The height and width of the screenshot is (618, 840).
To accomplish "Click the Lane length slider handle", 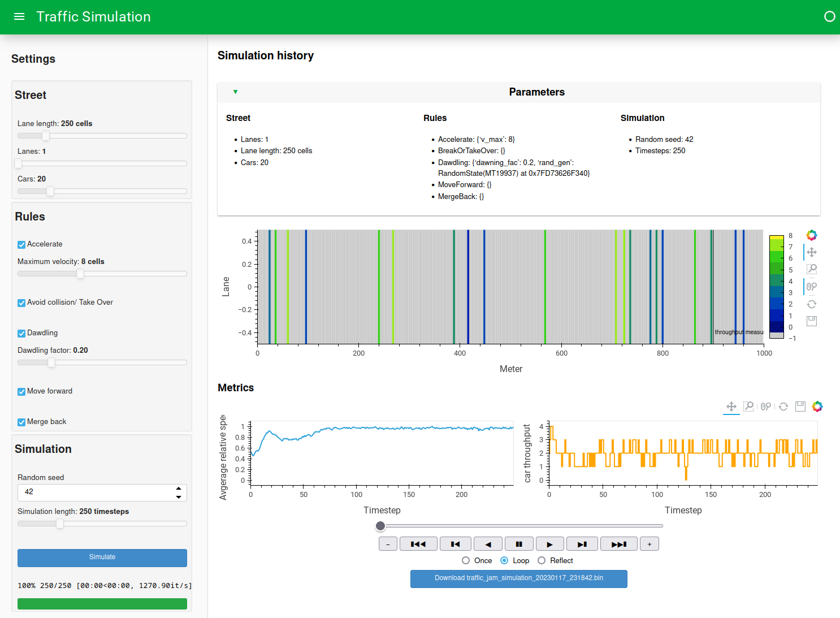I will click(x=46, y=136).
